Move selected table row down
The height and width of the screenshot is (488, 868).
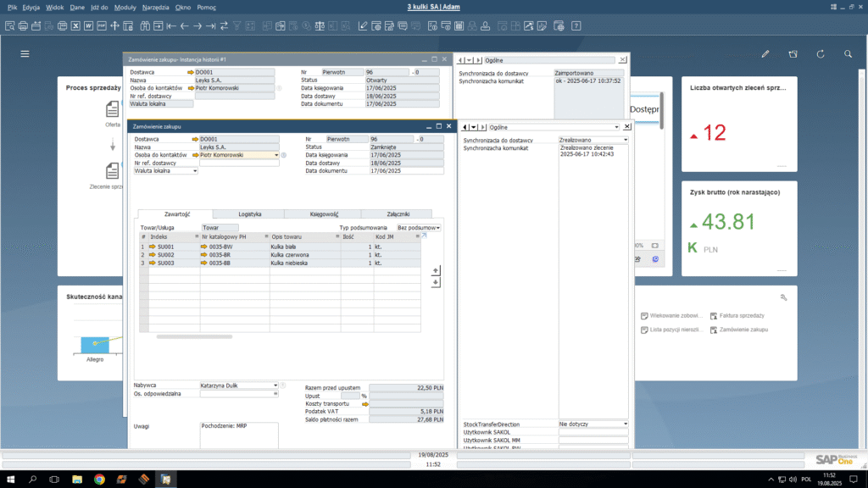[436, 283]
